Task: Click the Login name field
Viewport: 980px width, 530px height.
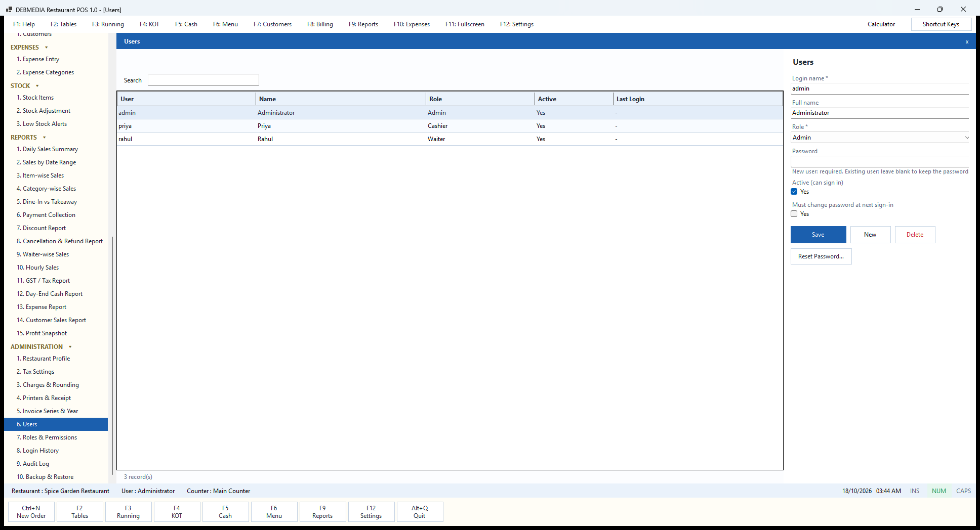Action: pyautogui.click(x=880, y=89)
